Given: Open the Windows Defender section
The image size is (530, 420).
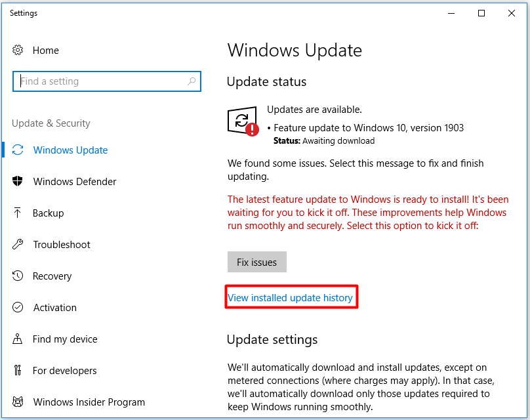Looking at the screenshot, I should point(75,182).
